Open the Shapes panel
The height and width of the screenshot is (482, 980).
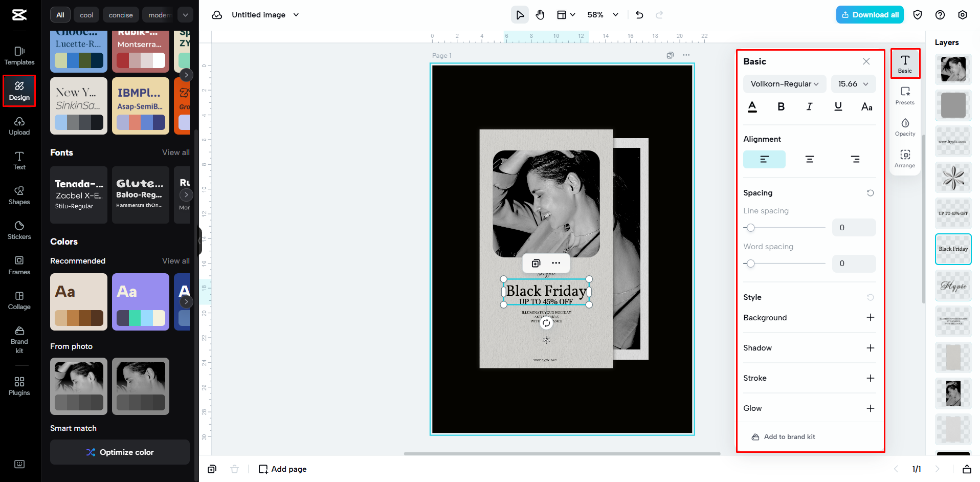(x=19, y=195)
